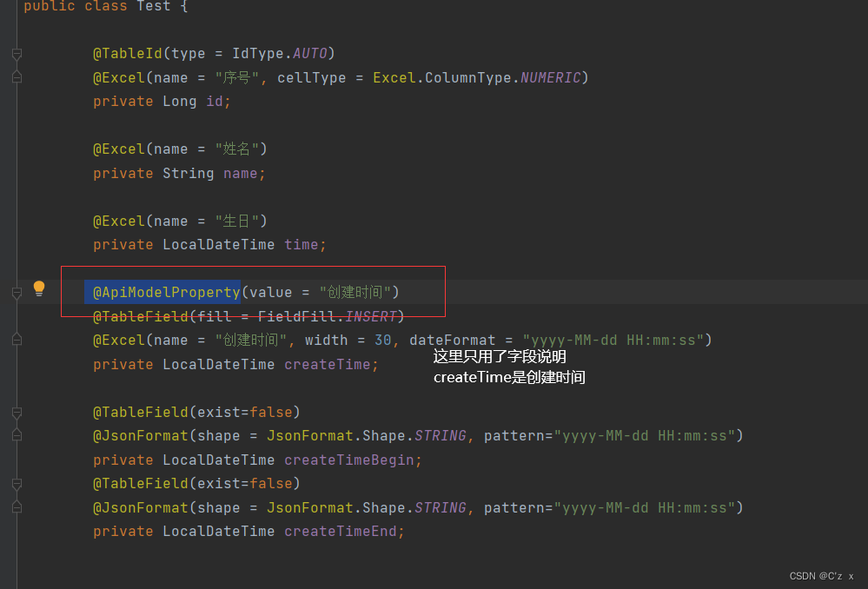Click "STRING" in @JsonFormat above createTimeBegin
Viewport: 868px width, 589px height.
[x=441, y=436]
